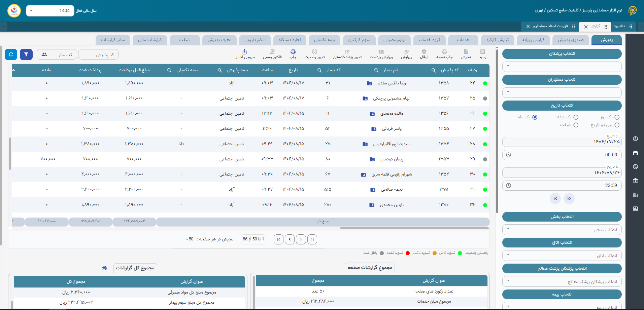Open dropdown under انتخاب دستیاران
644x310 pixels.
(562, 92)
